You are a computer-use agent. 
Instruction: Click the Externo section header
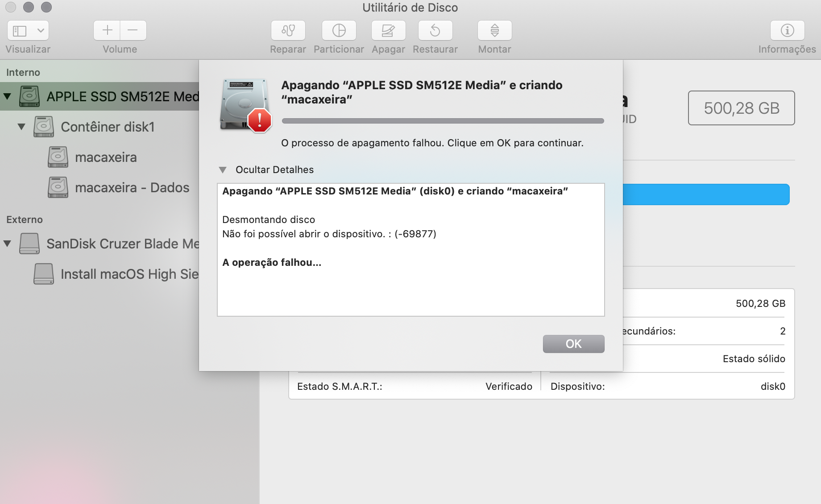point(25,219)
